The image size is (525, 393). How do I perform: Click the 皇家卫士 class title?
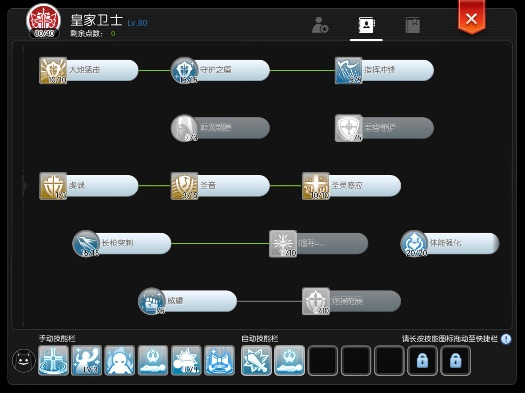pyautogui.click(x=96, y=20)
